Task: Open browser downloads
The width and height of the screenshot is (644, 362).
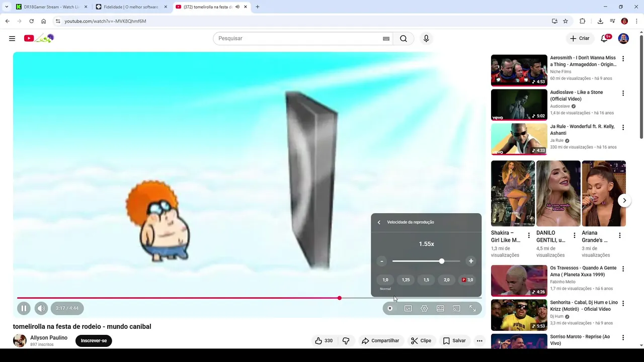Action: tap(600, 21)
